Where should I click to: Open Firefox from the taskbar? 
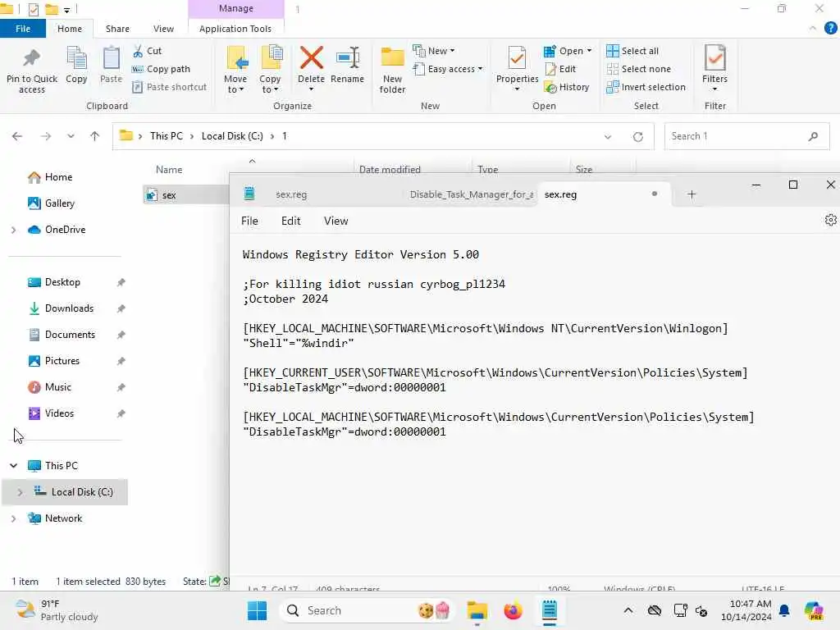coord(513,610)
